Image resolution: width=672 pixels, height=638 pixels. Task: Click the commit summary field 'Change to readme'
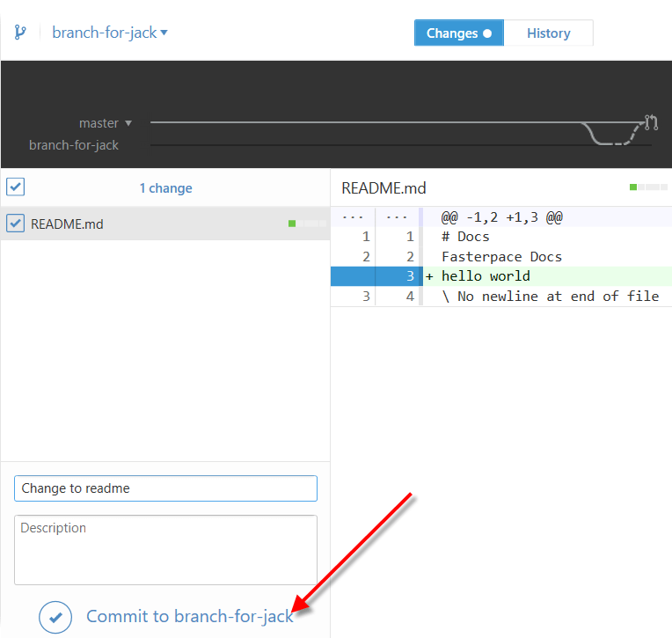[x=166, y=488]
